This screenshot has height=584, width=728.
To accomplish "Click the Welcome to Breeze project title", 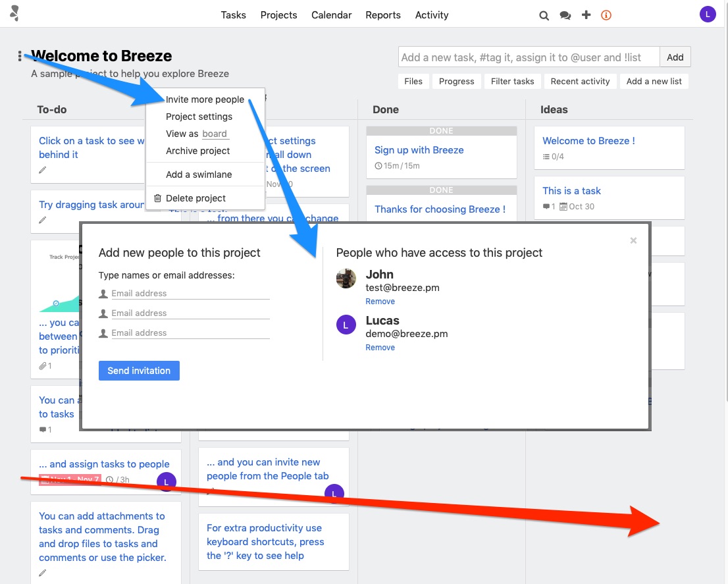I will 101,56.
